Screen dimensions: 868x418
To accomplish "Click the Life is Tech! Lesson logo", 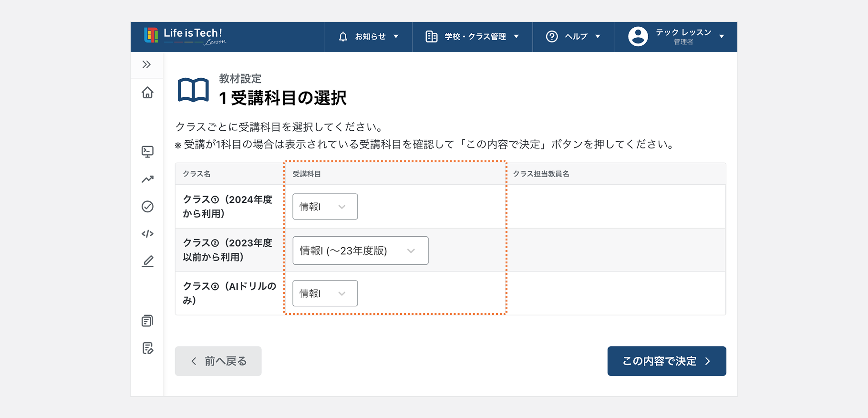I will (185, 36).
